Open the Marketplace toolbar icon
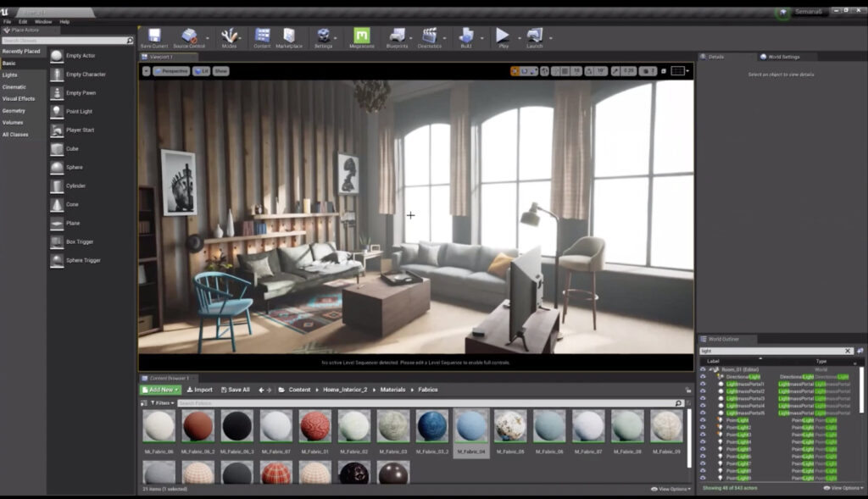Viewport: 868px width, 499px height. (289, 36)
